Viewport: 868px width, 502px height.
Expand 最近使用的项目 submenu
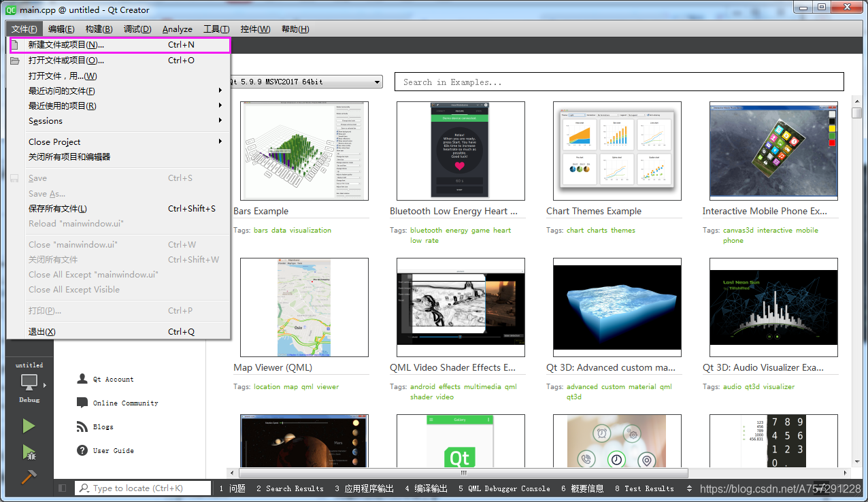pyautogui.click(x=119, y=106)
